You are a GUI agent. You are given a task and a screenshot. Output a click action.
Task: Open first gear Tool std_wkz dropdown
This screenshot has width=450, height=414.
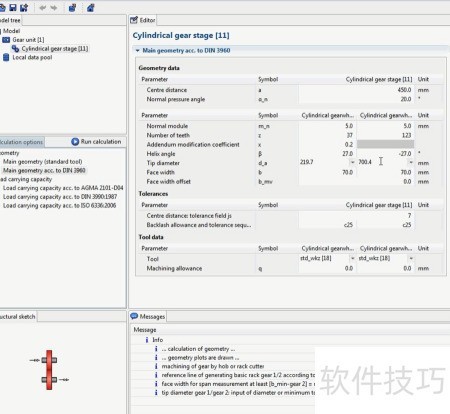click(x=352, y=258)
